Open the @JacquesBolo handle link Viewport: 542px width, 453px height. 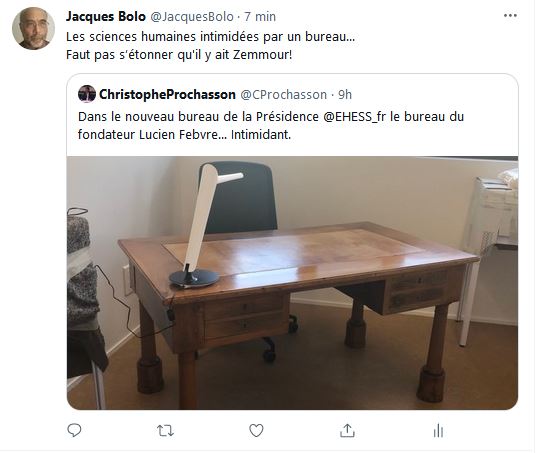pos(192,17)
